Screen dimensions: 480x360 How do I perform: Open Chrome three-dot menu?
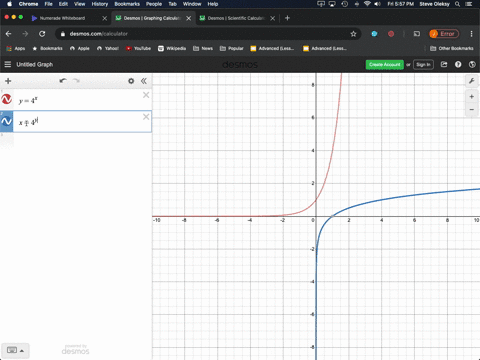pos(471,34)
